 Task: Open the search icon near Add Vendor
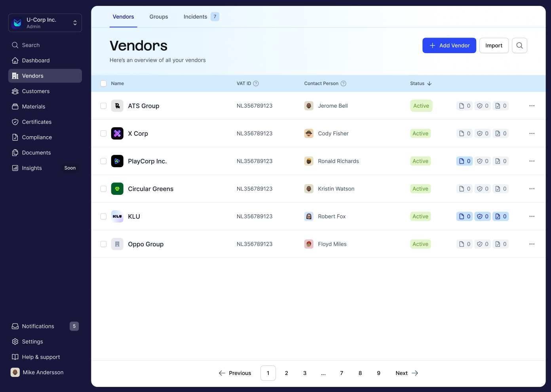pyautogui.click(x=519, y=45)
